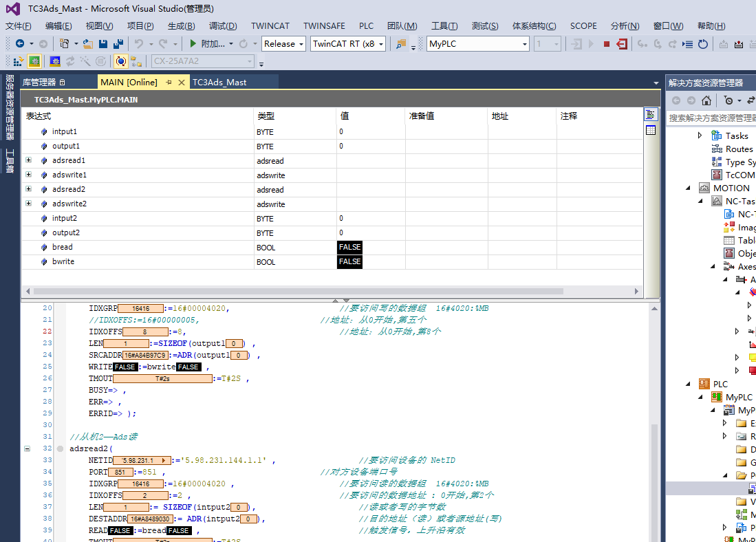Expand the Tasks tree node
The image size is (756, 542).
pos(700,135)
